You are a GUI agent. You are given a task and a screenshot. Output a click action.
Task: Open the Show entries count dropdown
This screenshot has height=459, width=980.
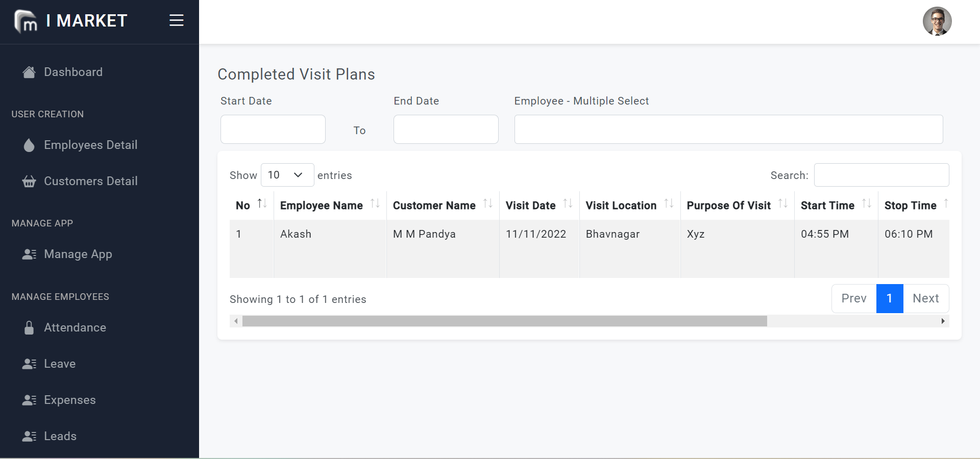tap(287, 175)
